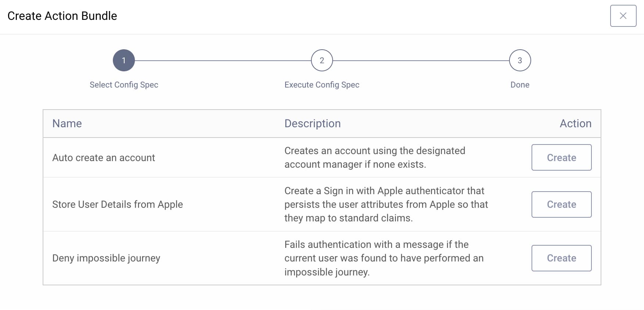Click the designated account manager description text
644x310 pixels.
(x=375, y=157)
